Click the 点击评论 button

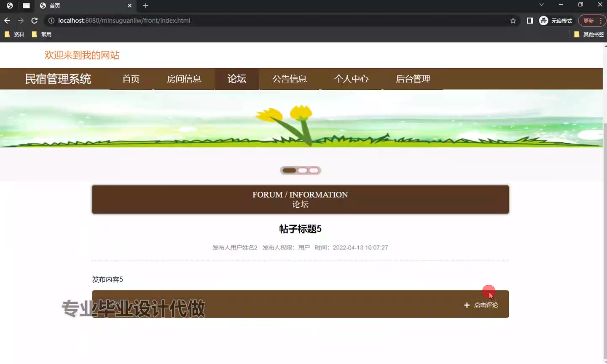point(481,305)
